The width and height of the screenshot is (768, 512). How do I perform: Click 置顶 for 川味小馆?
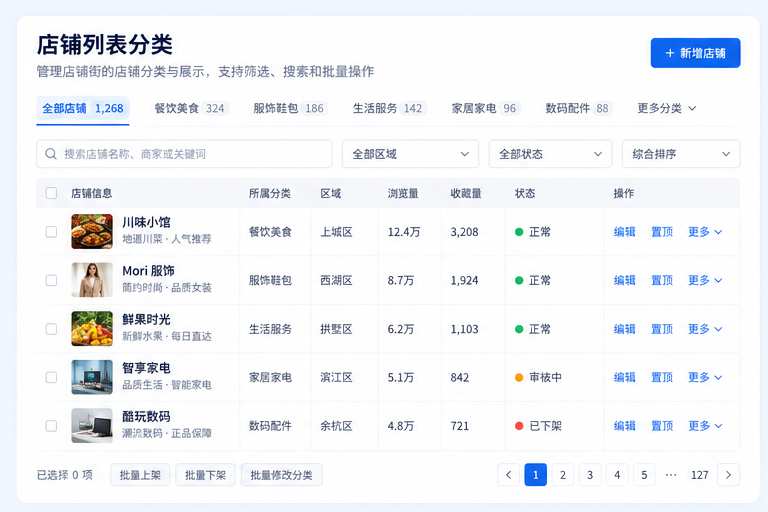[662, 232]
